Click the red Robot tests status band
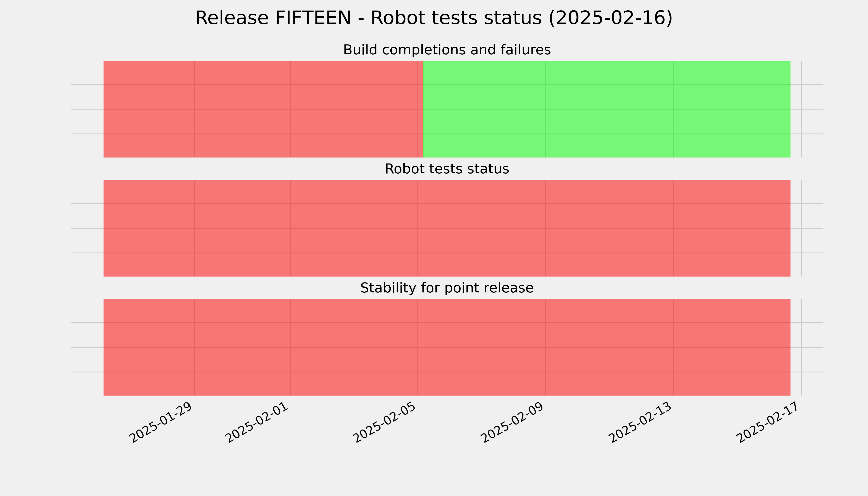Image resolution: width=868 pixels, height=496 pixels. pos(447,228)
